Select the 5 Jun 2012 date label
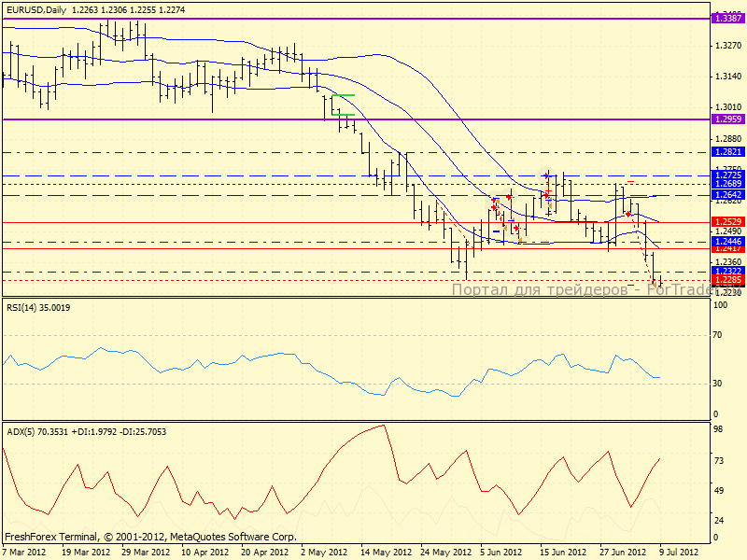 [500, 552]
